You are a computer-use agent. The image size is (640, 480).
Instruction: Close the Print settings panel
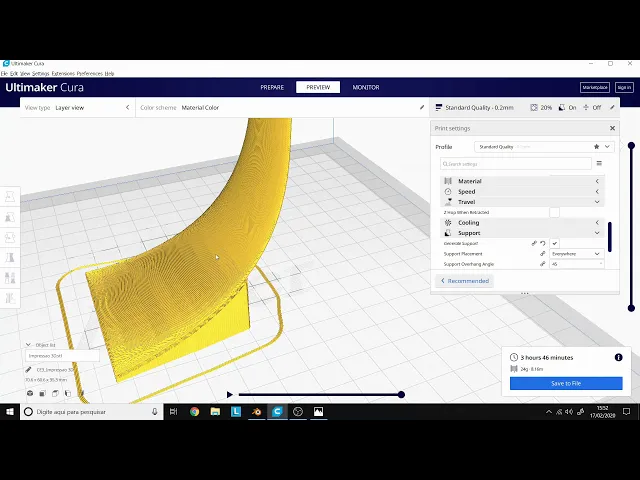[x=612, y=128]
